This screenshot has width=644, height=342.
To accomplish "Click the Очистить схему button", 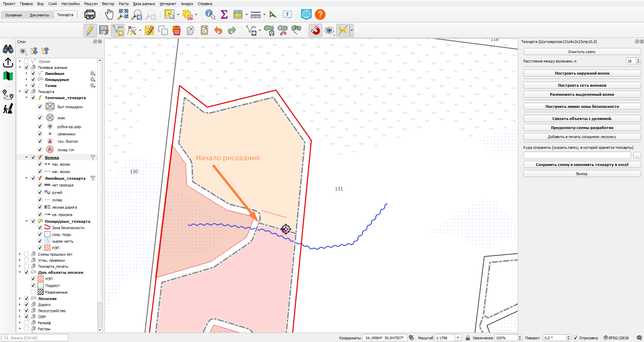I will coord(582,52).
